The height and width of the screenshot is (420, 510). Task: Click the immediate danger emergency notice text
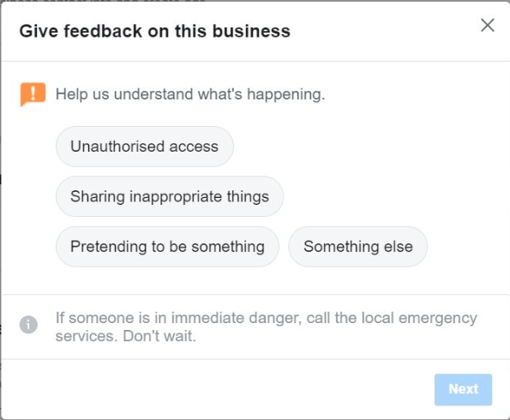click(x=266, y=327)
